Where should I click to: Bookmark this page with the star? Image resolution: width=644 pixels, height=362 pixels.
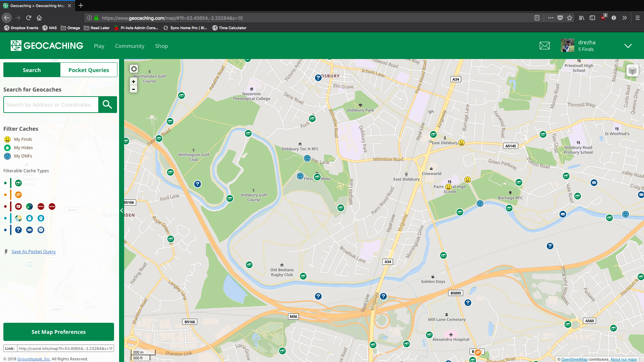point(570,18)
